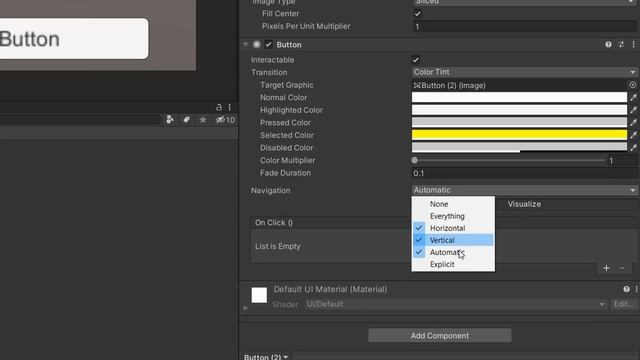The image size is (640, 360).
Task: Open Default UI Material options menu
Action: pos(636,289)
